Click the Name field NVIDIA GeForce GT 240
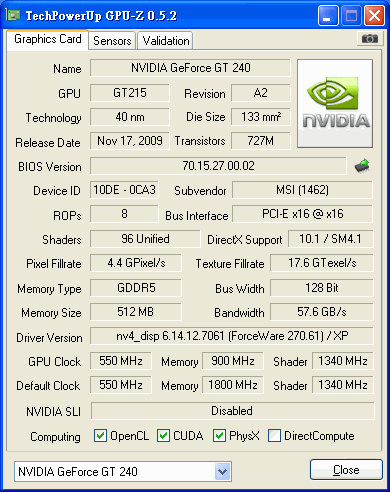 tap(190, 68)
